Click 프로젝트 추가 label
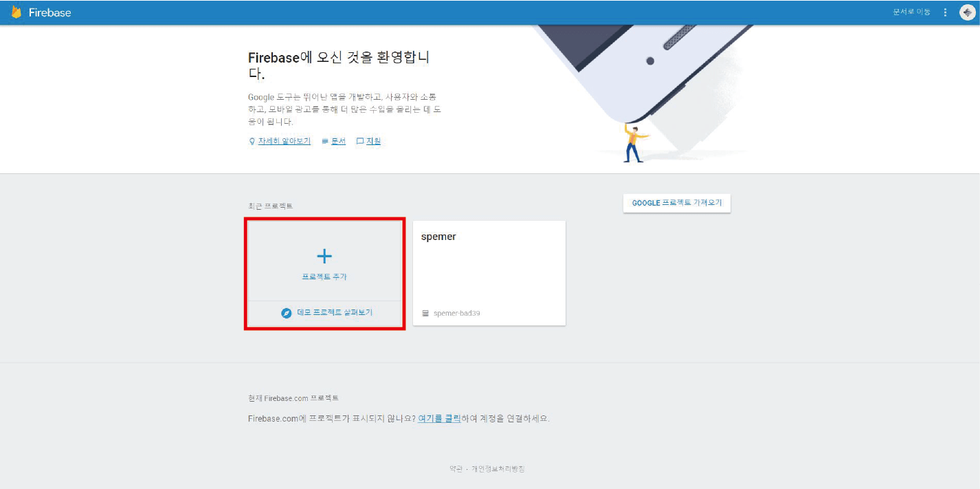 click(x=324, y=276)
